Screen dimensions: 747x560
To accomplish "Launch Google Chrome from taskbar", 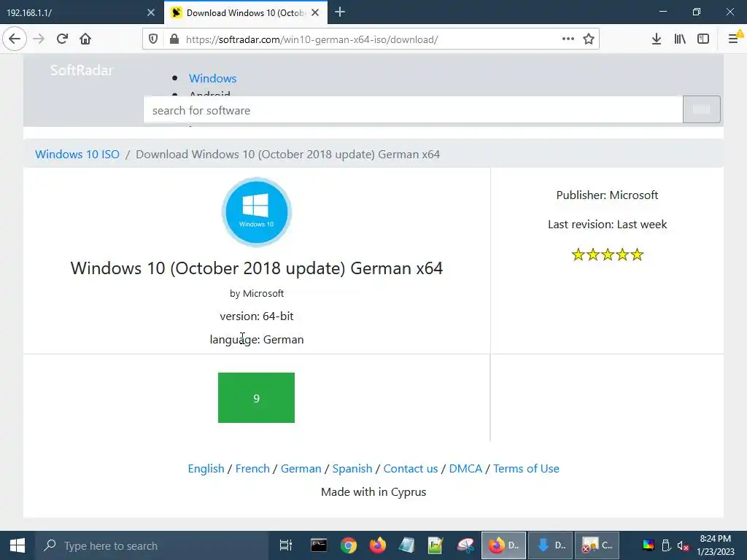I will tap(348, 545).
